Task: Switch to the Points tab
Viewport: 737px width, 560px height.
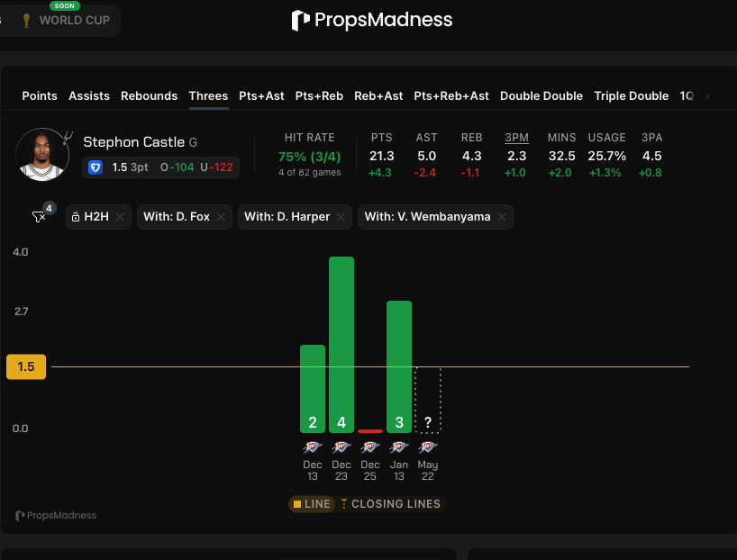Action: tap(40, 95)
